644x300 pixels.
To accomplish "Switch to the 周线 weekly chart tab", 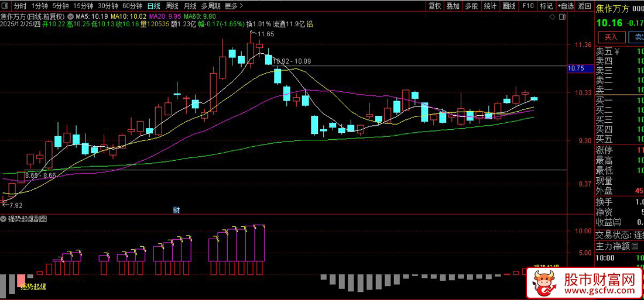I will click(172, 6).
